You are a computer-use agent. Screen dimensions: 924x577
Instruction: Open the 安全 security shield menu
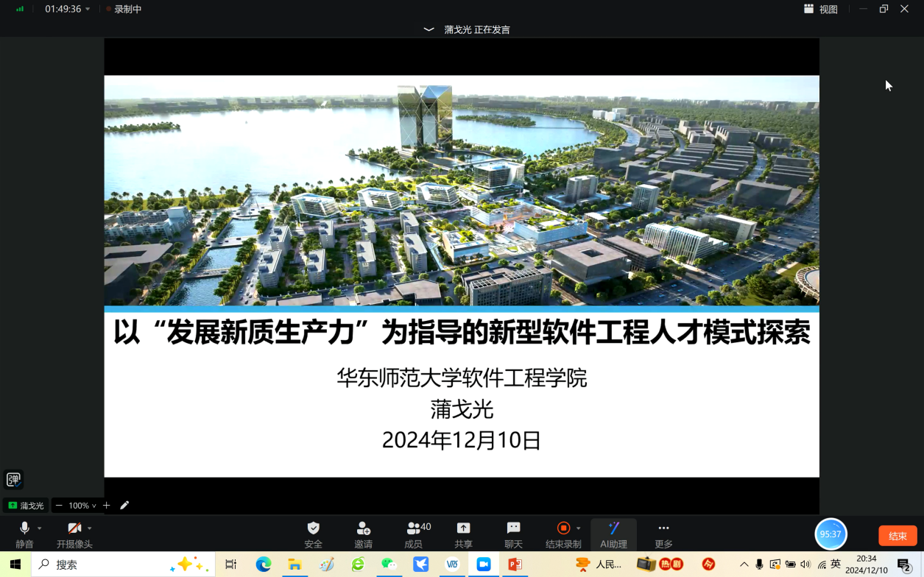click(313, 534)
